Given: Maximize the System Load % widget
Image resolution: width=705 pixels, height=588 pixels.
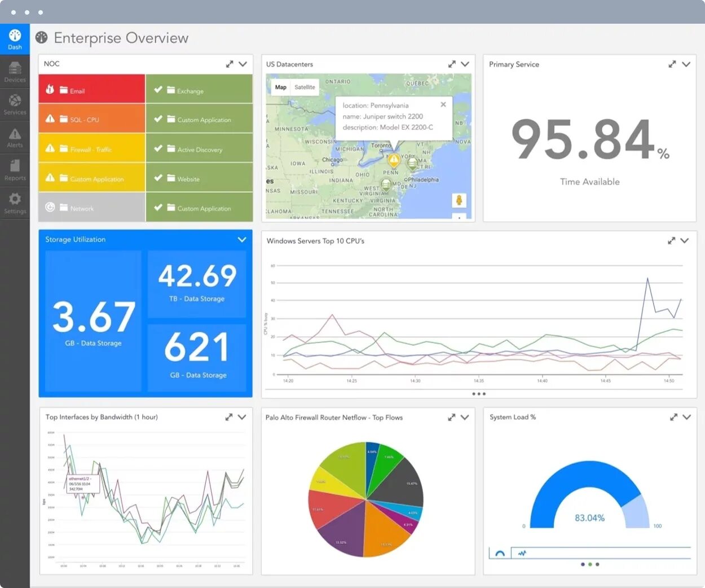Looking at the screenshot, I should click(x=673, y=417).
